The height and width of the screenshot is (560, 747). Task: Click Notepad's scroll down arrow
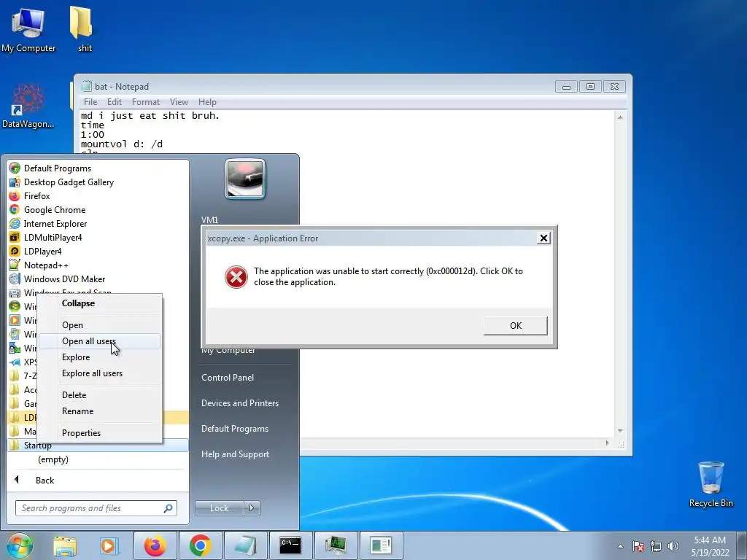click(x=620, y=431)
